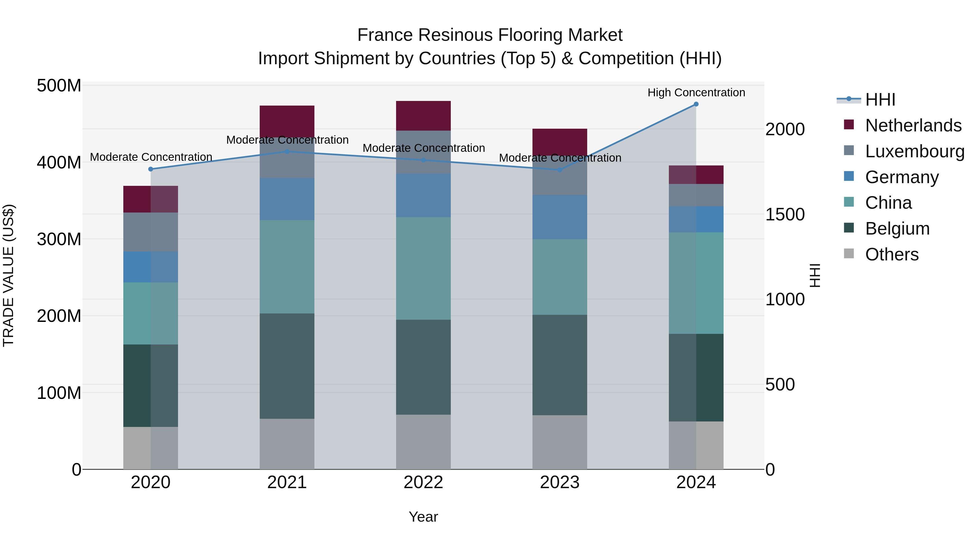This screenshot has height=551, width=980.
Task: Click the 2022 HHI data point
Action: pyautogui.click(x=423, y=160)
